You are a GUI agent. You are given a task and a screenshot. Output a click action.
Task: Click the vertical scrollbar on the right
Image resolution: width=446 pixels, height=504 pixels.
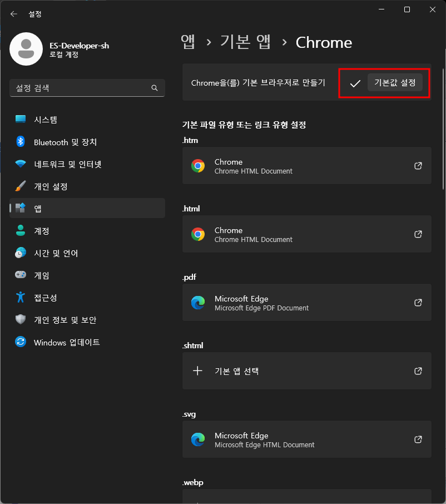pyautogui.click(x=444, y=129)
